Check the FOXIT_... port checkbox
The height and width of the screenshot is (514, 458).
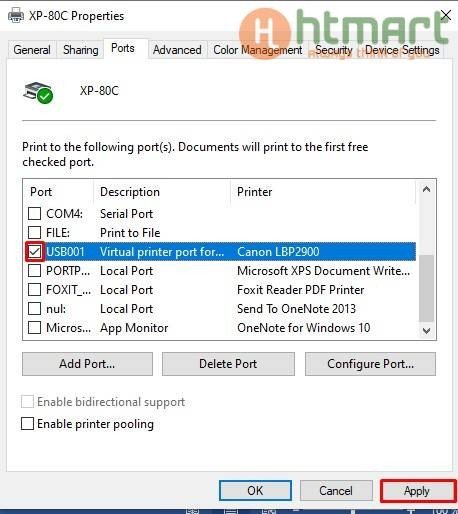[x=34, y=290]
